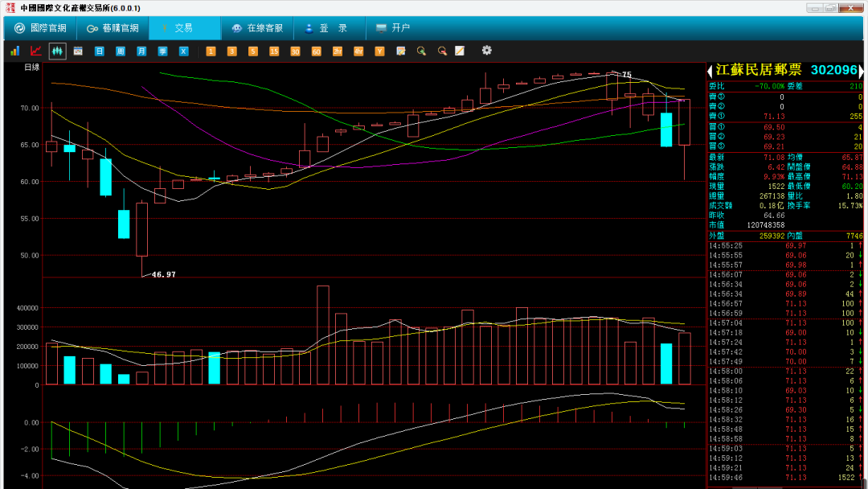The width and height of the screenshot is (868, 489).
Task: Click the application logo in title bar
Action: point(10,8)
